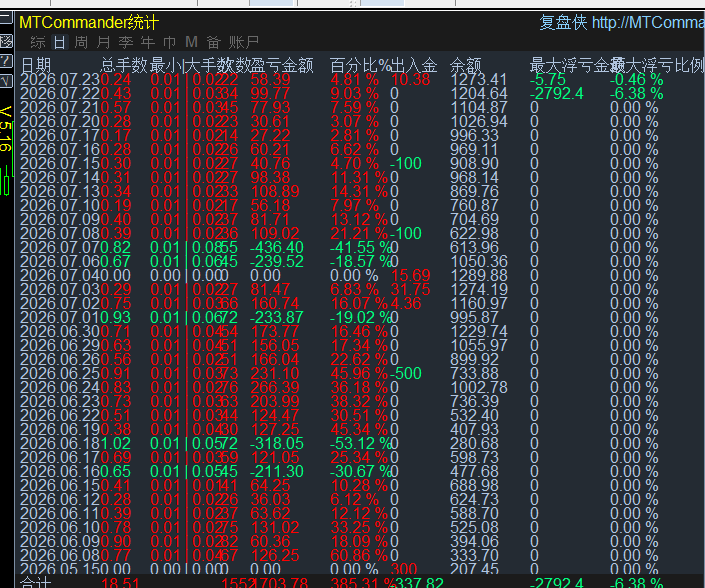
Task: Click the deposit value 31.75
Action: [411, 289]
